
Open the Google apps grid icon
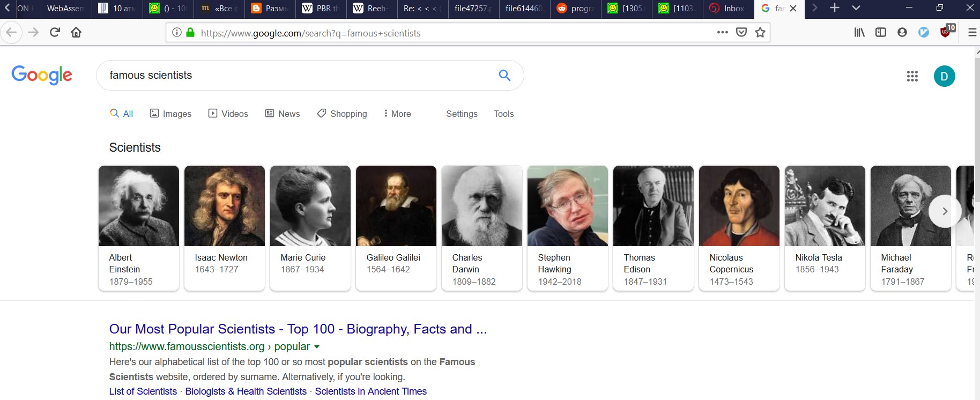[912, 76]
